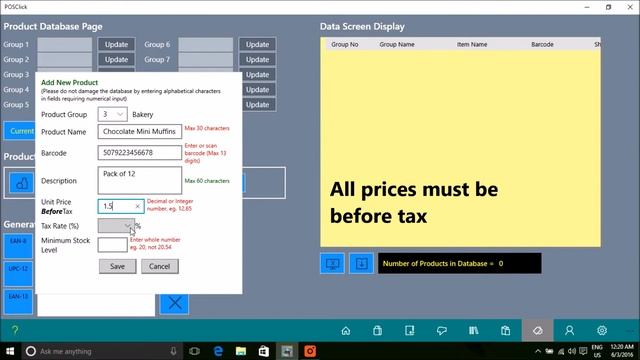Open the Action Center notification icon

point(583,351)
